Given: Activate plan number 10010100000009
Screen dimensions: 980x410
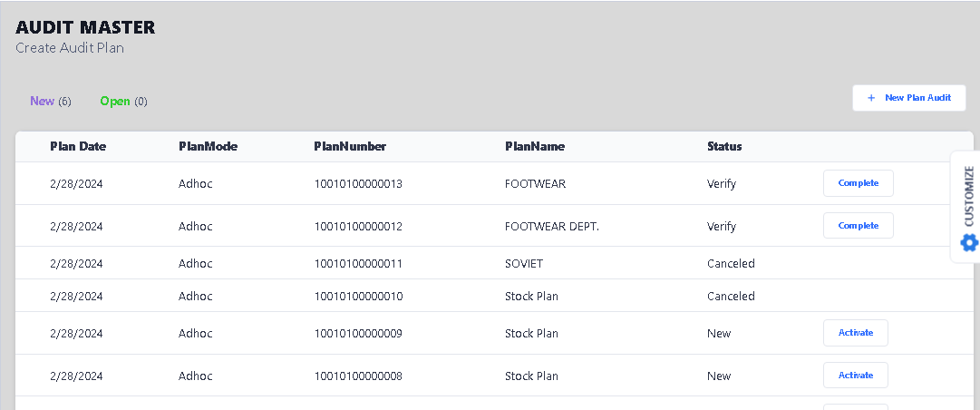Looking at the screenshot, I should point(855,333).
